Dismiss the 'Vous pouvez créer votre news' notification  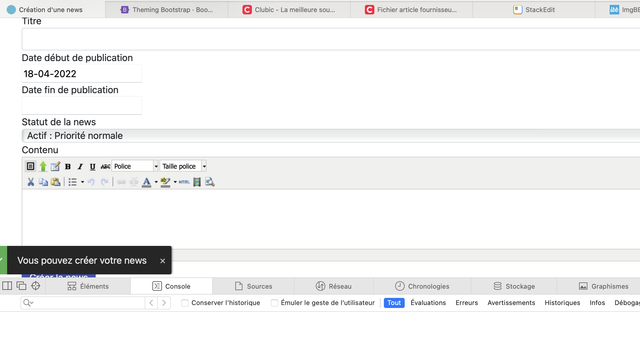[x=162, y=261]
